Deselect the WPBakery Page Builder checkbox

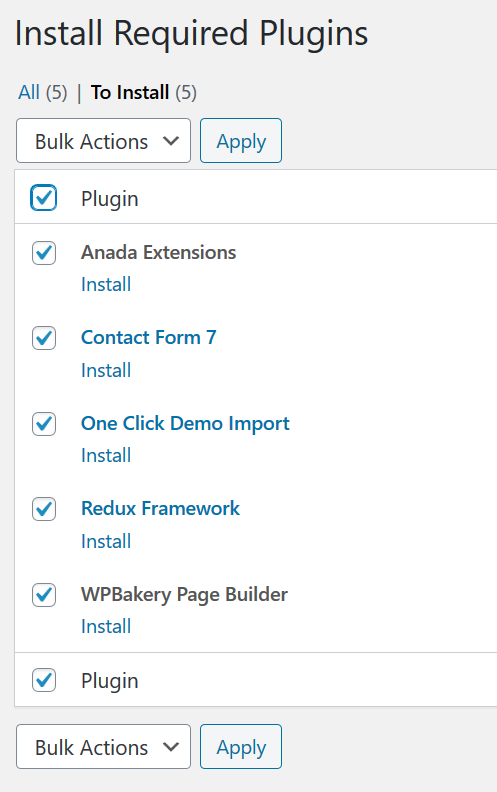[44, 595]
